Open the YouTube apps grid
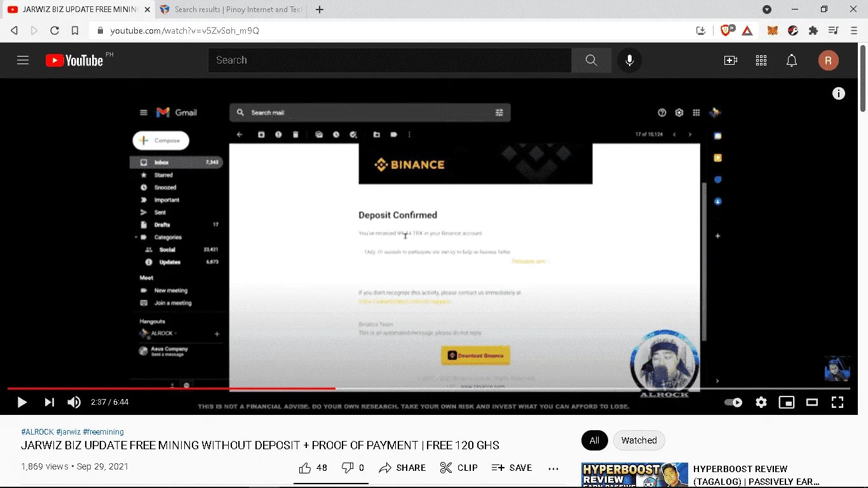 [x=761, y=60]
